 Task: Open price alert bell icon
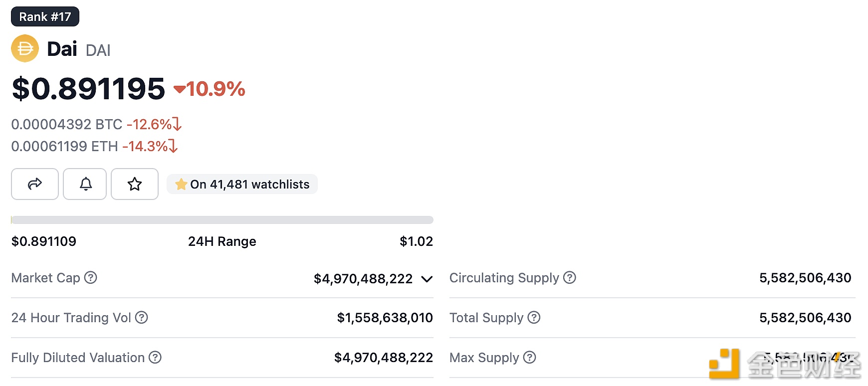pos(85,184)
